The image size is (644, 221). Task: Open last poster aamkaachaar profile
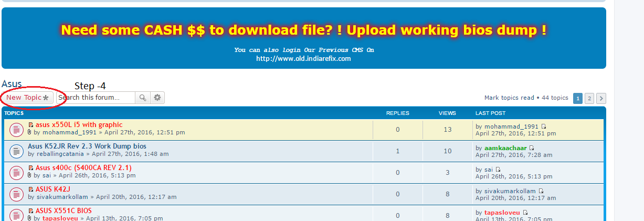pyautogui.click(x=505, y=148)
